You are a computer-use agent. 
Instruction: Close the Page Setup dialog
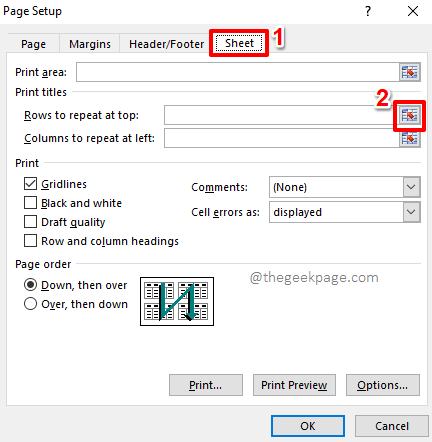pyautogui.click(x=413, y=11)
